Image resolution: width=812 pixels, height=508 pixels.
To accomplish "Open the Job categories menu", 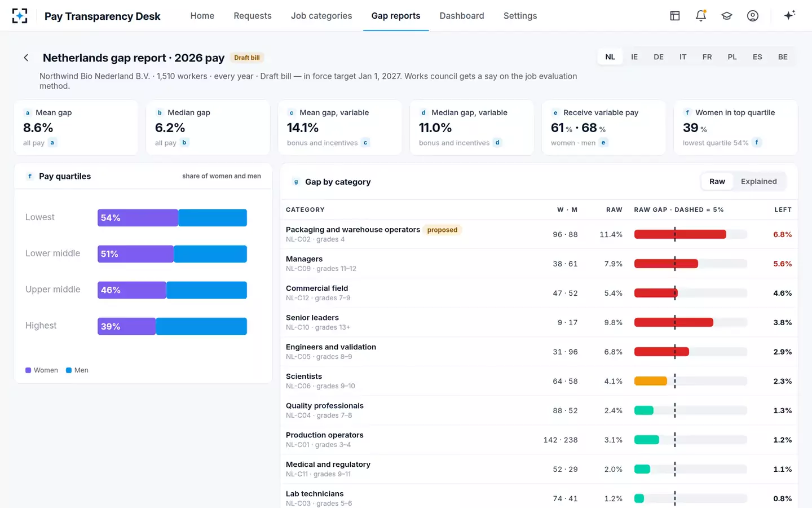I will (x=321, y=16).
